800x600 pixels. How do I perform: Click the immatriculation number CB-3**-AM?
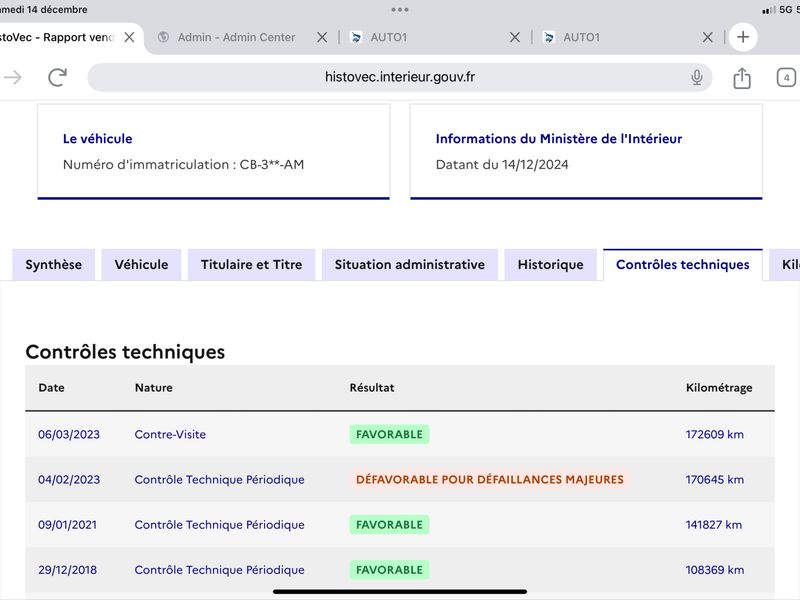coord(272,165)
